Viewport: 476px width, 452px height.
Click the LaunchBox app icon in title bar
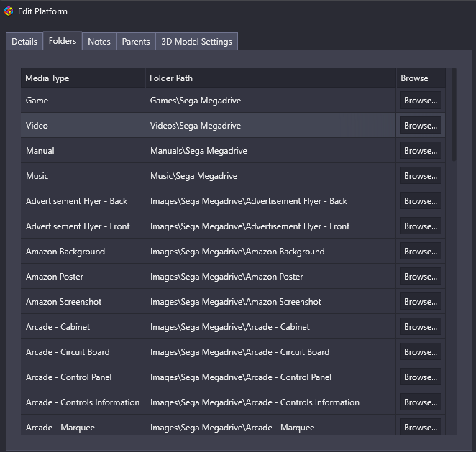(9, 11)
